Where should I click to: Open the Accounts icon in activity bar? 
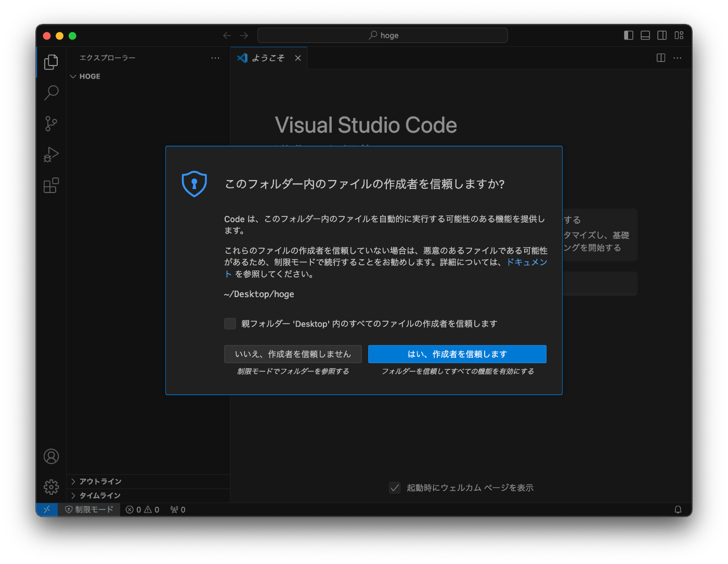pyautogui.click(x=51, y=456)
